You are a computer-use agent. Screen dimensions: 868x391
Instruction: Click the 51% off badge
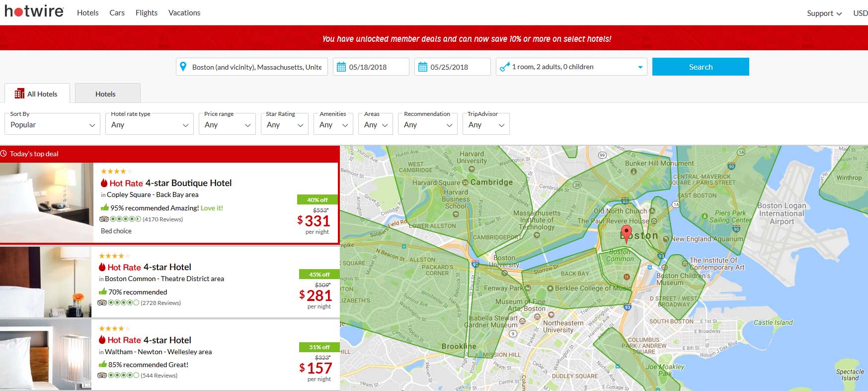pyautogui.click(x=319, y=347)
